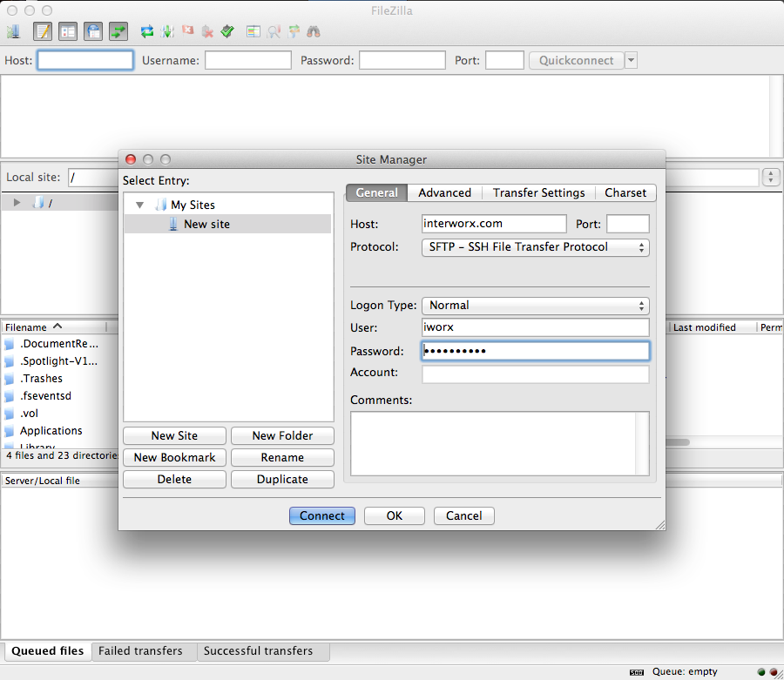
Task: Open the directory comparison icon
Action: [x=253, y=32]
